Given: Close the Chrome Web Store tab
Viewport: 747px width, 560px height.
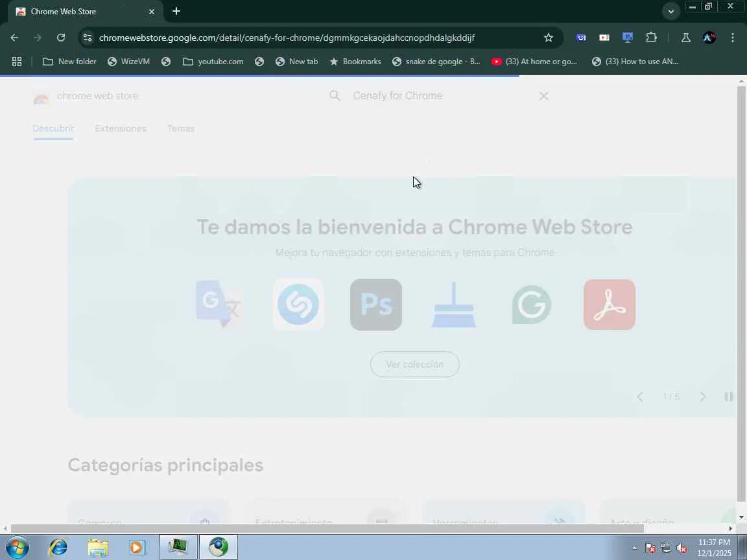Looking at the screenshot, I should tap(152, 12).
